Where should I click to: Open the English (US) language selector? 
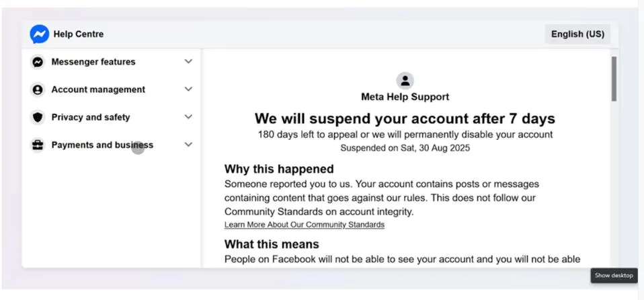coord(577,34)
